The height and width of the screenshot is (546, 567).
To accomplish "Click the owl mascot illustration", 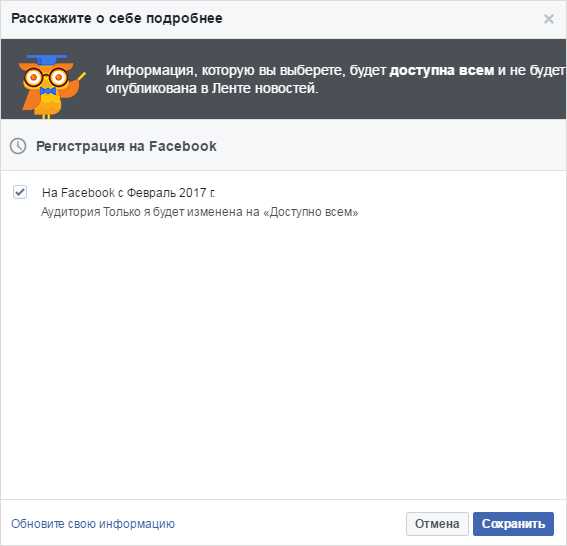I will coord(51,85).
